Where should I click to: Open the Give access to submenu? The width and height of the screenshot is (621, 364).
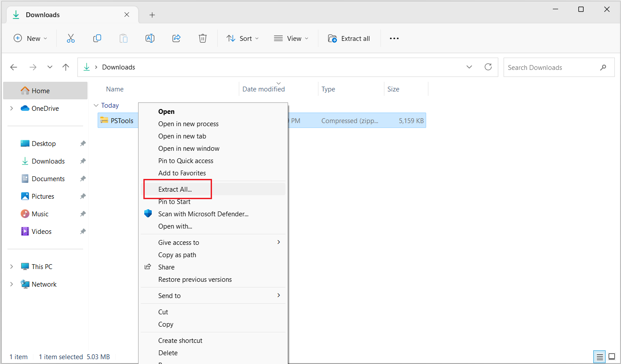click(x=213, y=243)
